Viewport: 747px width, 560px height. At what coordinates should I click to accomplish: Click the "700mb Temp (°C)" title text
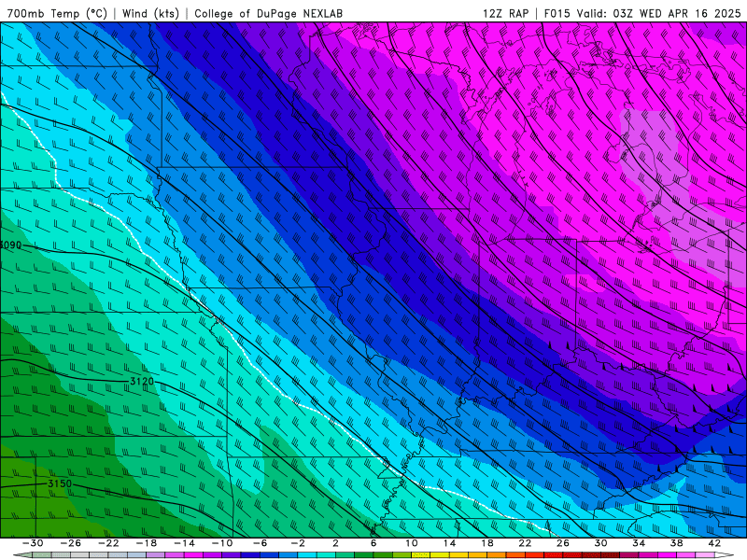pyautogui.click(x=57, y=13)
